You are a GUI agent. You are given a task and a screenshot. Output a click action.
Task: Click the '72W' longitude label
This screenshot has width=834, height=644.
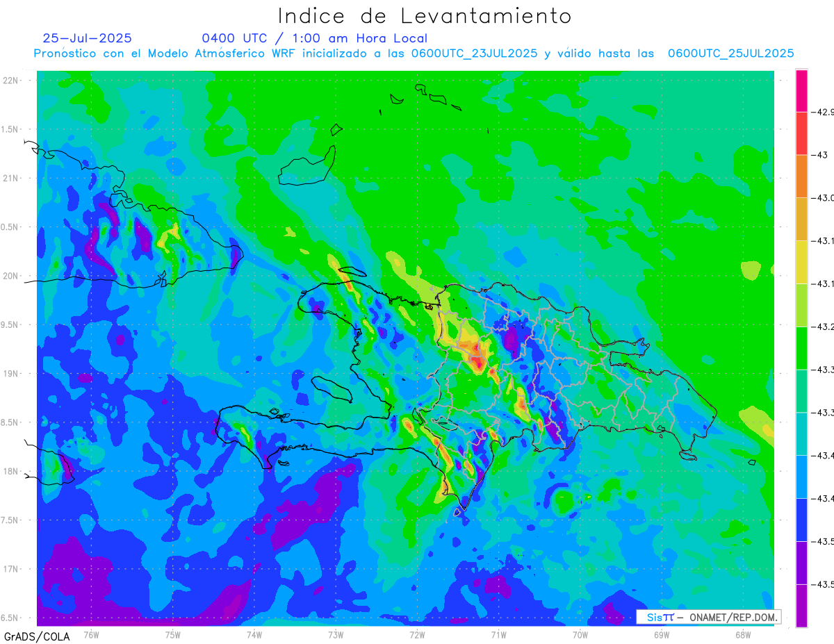[417, 634]
